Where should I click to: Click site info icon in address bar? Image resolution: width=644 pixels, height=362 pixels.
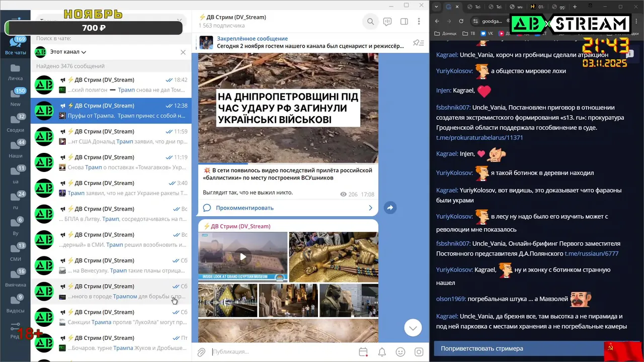coord(475,21)
